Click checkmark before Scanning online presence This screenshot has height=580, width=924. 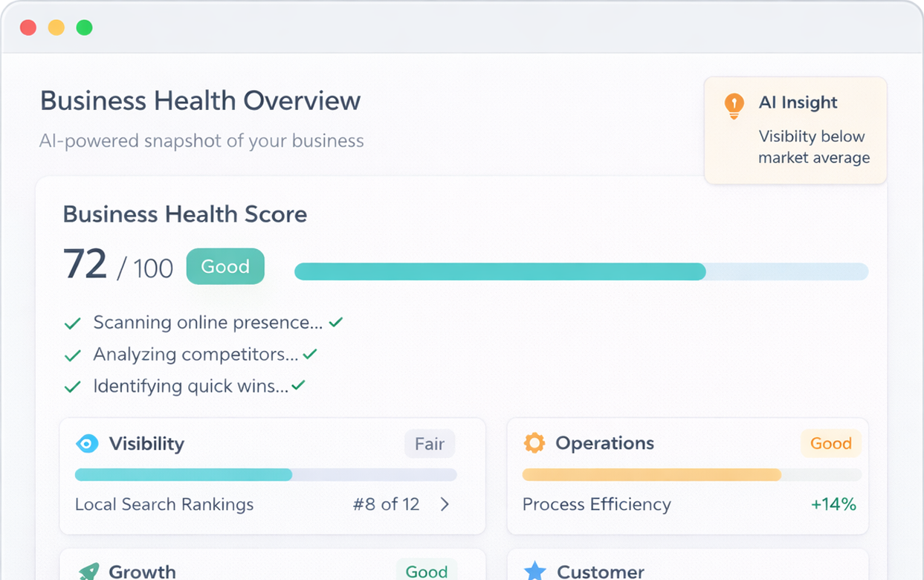click(72, 323)
